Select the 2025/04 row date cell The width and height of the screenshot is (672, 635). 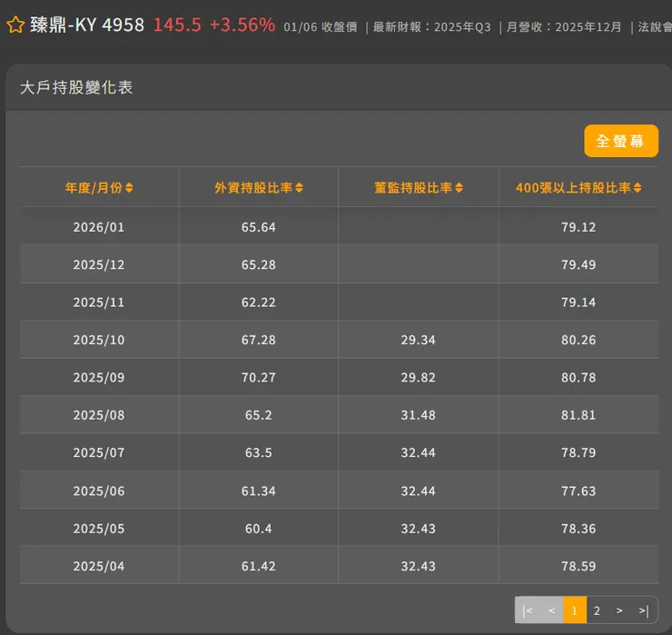pos(99,566)
